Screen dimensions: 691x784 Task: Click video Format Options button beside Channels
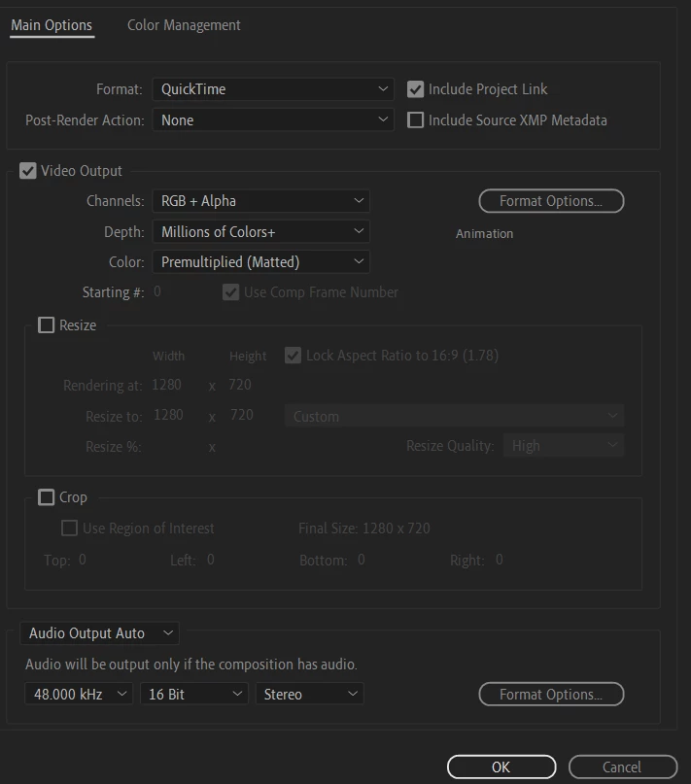pos(551,201)
